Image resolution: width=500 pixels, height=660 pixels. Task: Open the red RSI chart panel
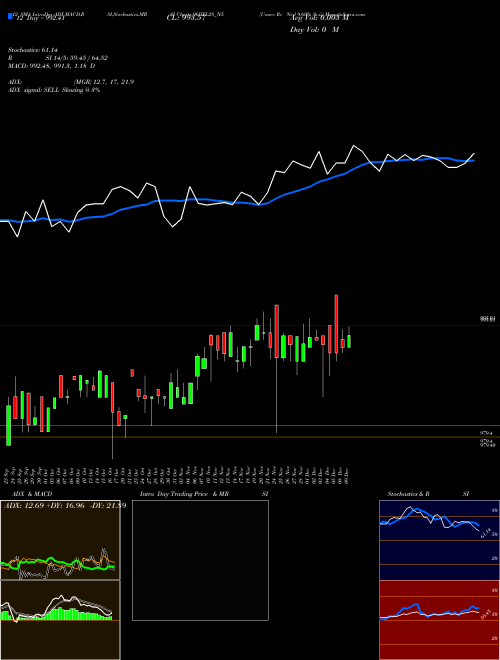pyautogui.click(x=439, y=620)
